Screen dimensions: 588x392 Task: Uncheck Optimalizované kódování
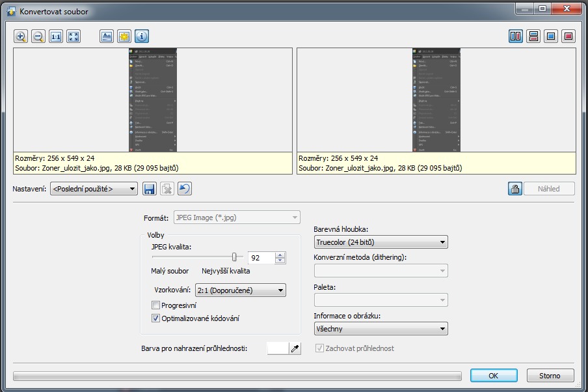click(x=155, y=318)
